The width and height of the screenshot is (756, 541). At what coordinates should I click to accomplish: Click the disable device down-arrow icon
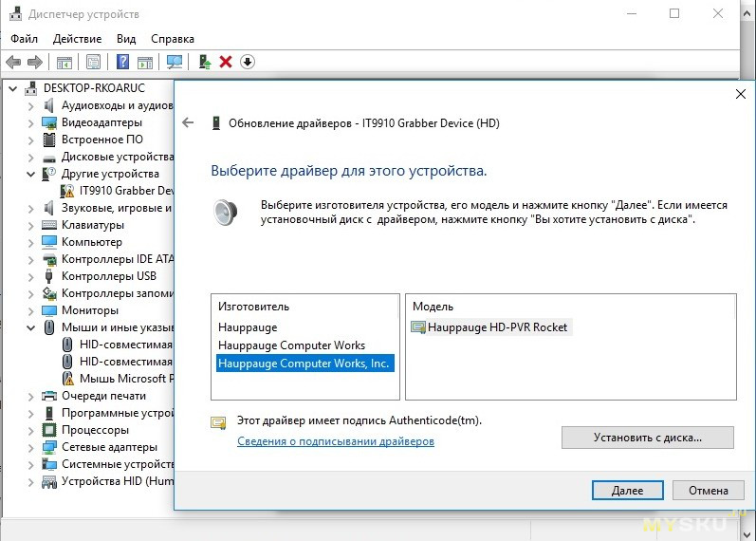248,62
